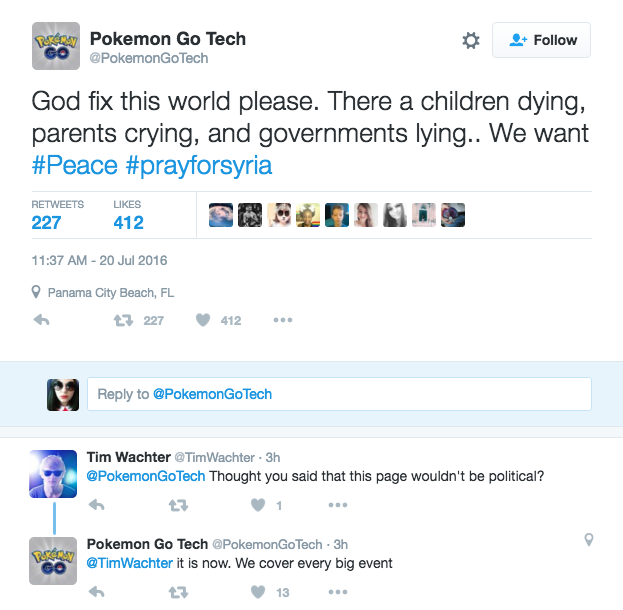Like the main tweet with heart icon
Screen dimensions: 623x610
coord(202,321)
